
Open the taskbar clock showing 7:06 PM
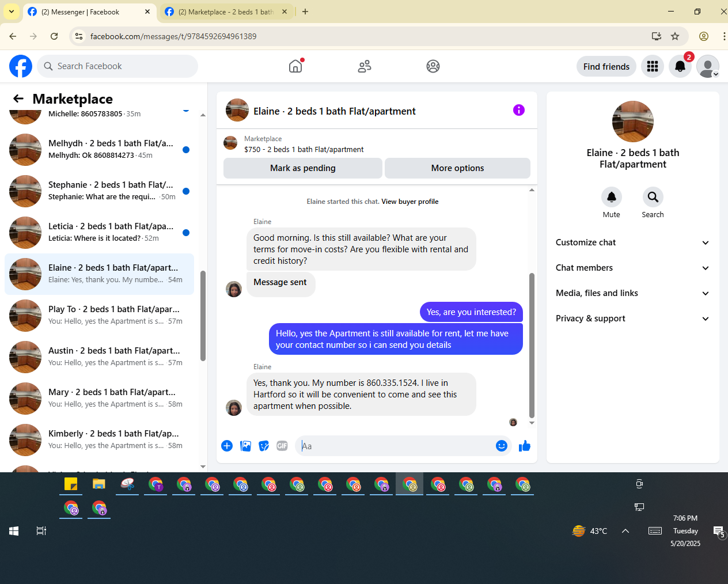coord(685,530)
